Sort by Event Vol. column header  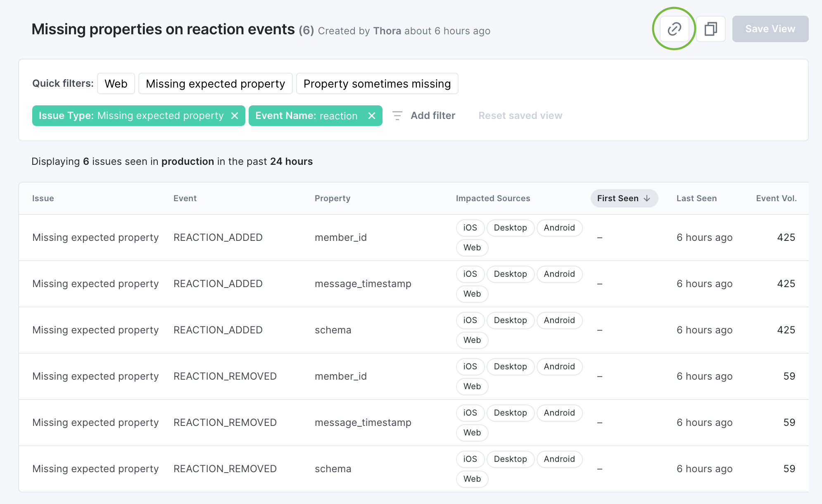776,198
